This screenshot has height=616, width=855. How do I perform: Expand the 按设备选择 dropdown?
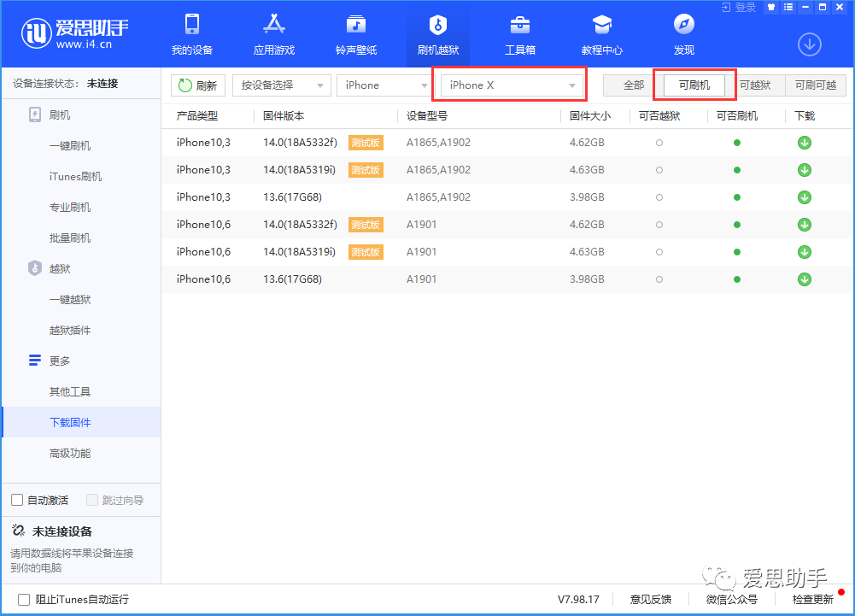pyautogui.click(x=281, y=85)
